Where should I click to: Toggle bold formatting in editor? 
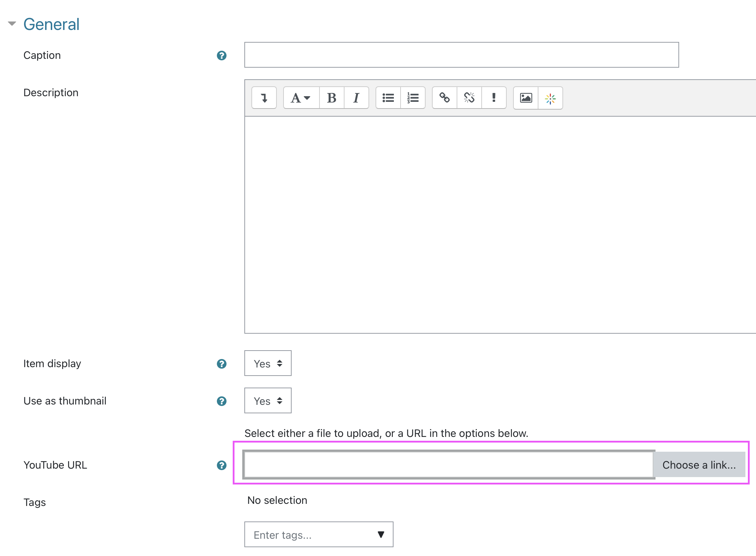(331, 98)
